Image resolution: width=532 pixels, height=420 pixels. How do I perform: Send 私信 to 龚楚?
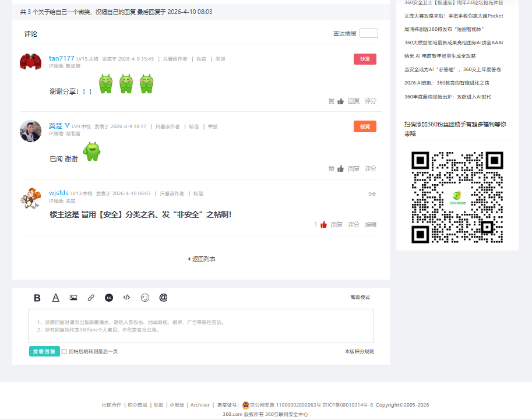click(x=194, y=126)
